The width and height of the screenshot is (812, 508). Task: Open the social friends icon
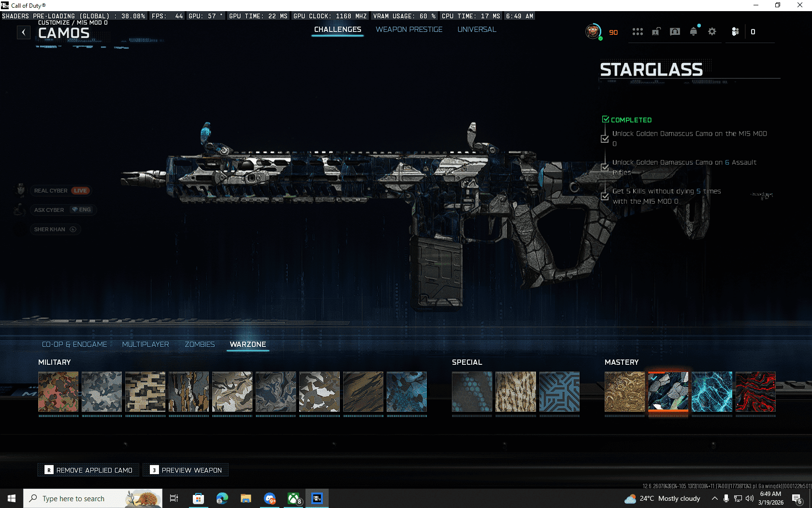click(x=735, y=32)
